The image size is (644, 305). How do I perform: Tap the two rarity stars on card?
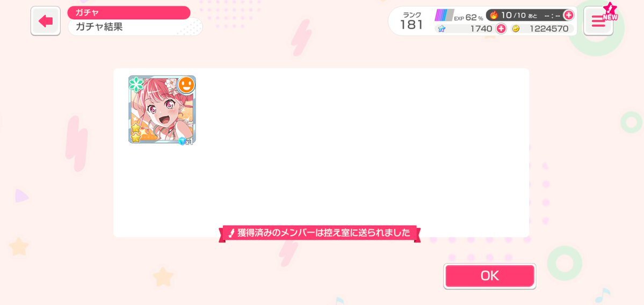(135, 133)
